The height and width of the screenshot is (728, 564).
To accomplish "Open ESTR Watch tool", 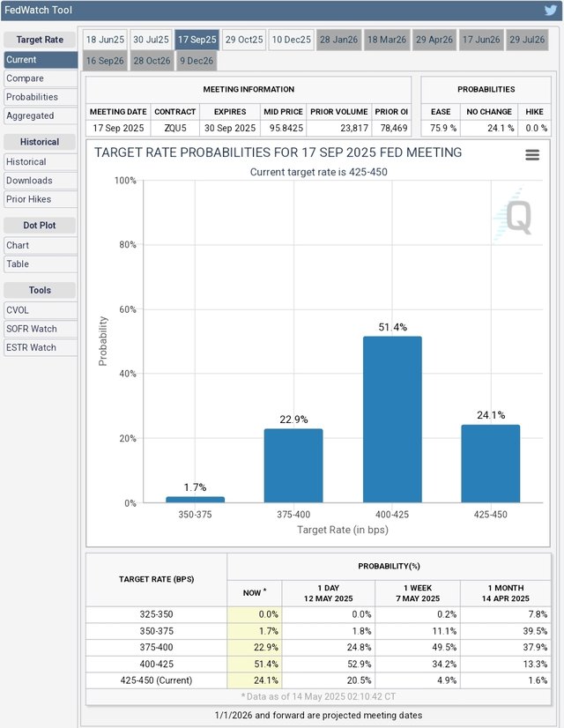I will [x=41, y=347].
